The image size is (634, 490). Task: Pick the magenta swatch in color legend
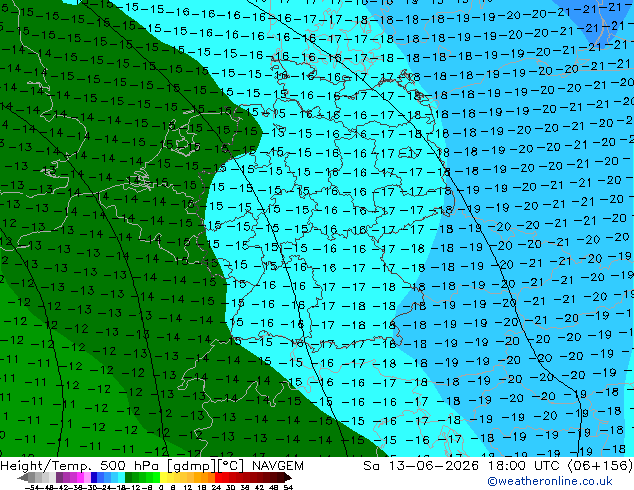coord(80,477)
